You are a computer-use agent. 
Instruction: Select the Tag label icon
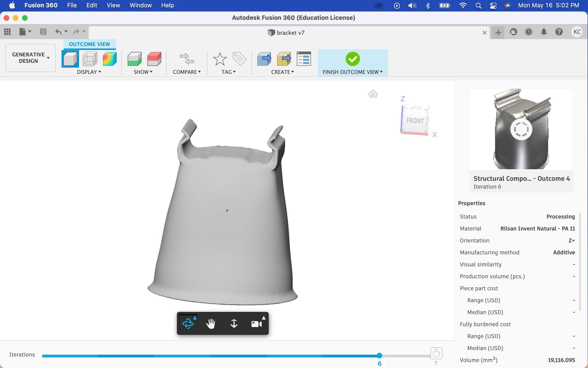coord(239,59)
